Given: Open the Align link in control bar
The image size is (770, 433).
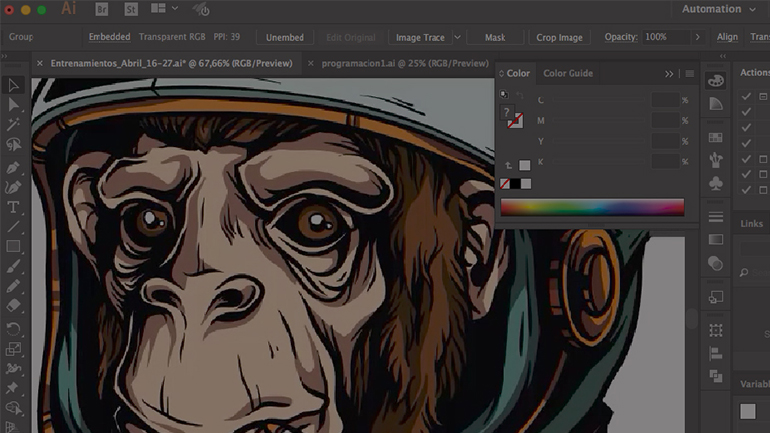Looking at the screenshot, I should pos(727,37).
